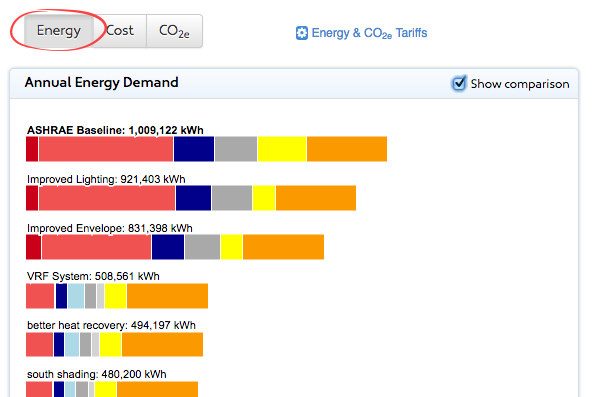The image size is (597, 397).
Task: Click the better heat recovery: 494,197 kWh label
Action: 111,325
